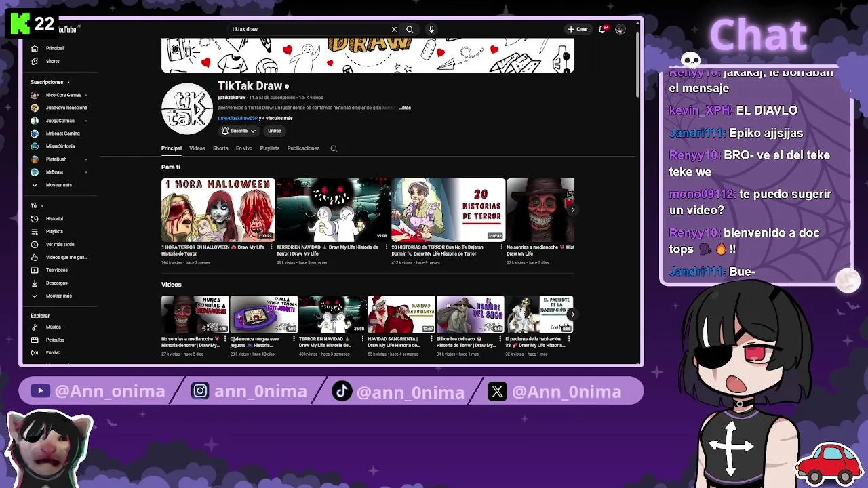Screen dimensions: 868x488
Task: Open the Playlists sidebar icon
Action: [x=35, y=231]
